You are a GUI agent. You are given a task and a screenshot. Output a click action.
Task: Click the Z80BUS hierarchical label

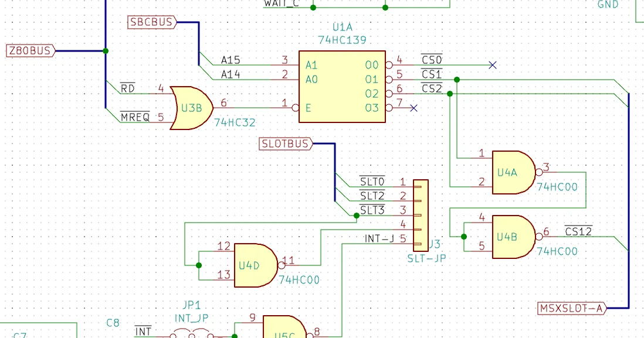(30, 51)
